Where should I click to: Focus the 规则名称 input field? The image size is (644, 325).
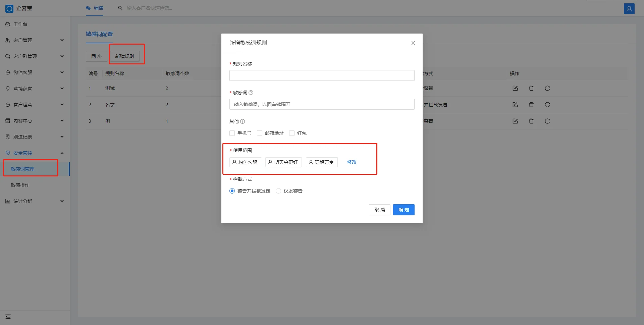(x=322, y=75)
